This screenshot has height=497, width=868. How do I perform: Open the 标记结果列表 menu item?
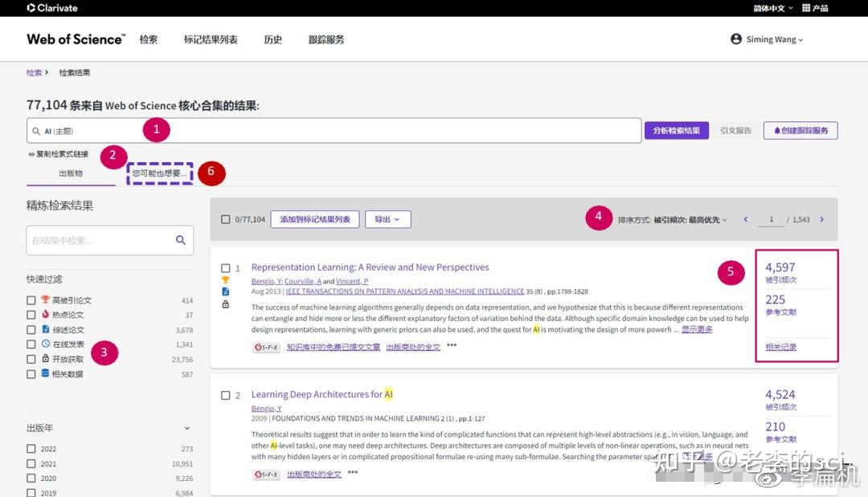211,39
